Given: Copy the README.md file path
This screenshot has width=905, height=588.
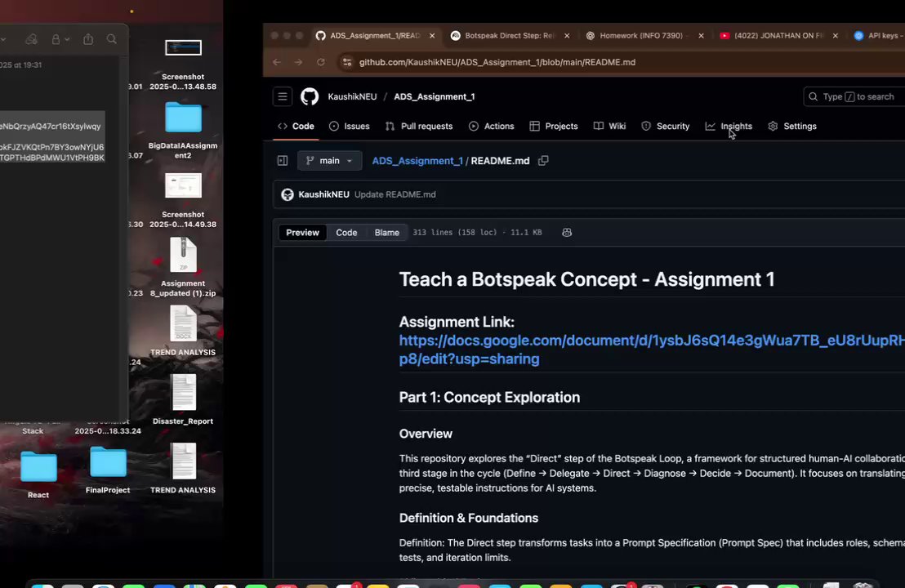Looking at the screenshot, I should pyautogui.click(x=543, y=160).
